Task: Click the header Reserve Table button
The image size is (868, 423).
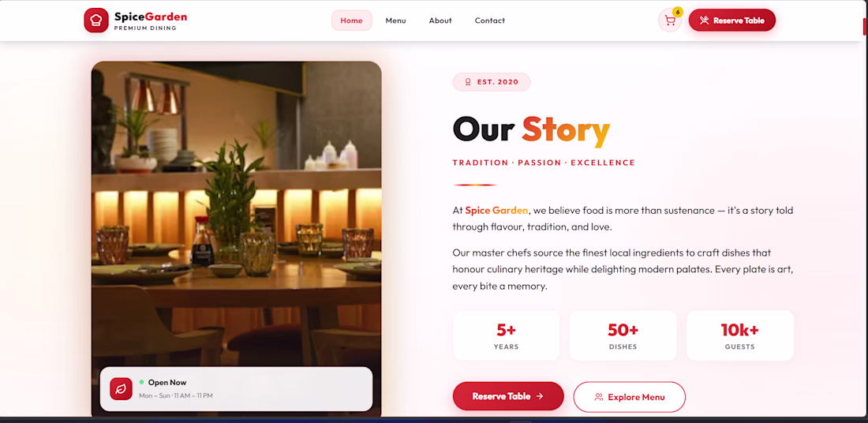Action: pos(731,21)
